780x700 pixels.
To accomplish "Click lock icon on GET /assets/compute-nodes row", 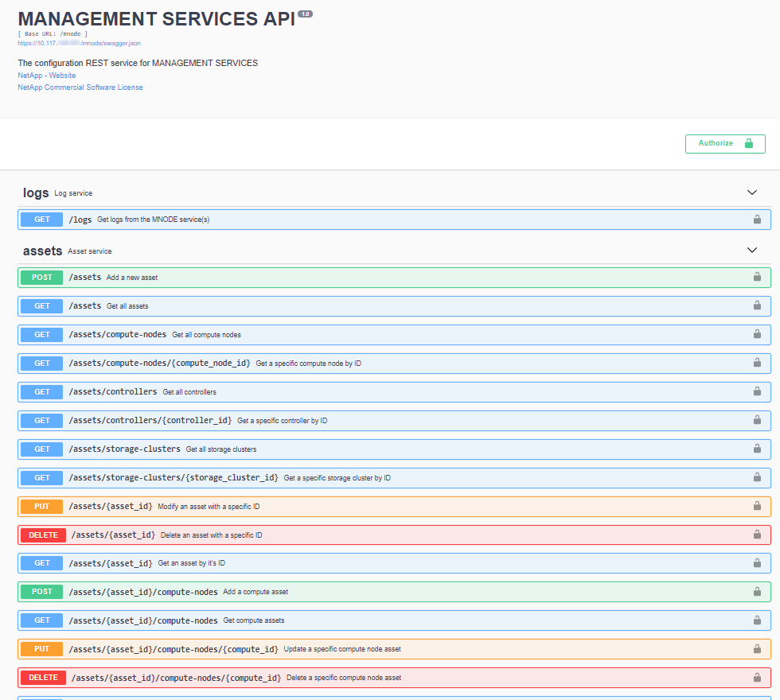I will pyautogui.click(x=757, y=335).
